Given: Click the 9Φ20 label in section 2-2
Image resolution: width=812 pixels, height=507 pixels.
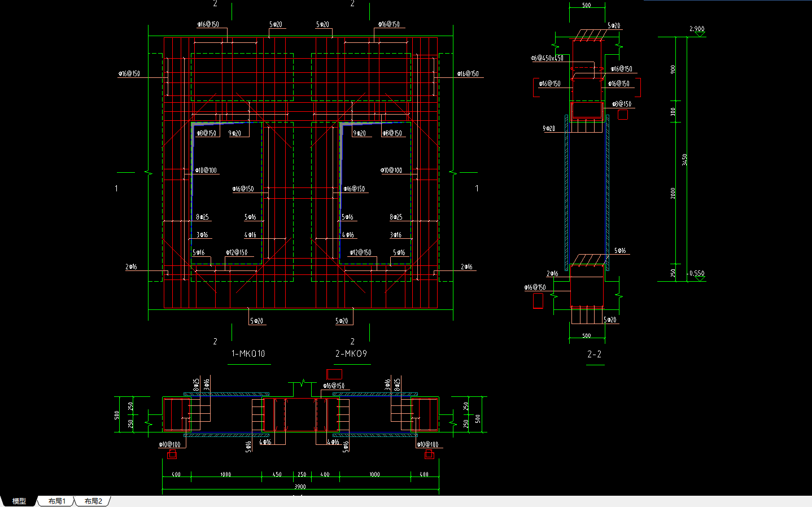Looking at the screenshot, I should 549,129.
